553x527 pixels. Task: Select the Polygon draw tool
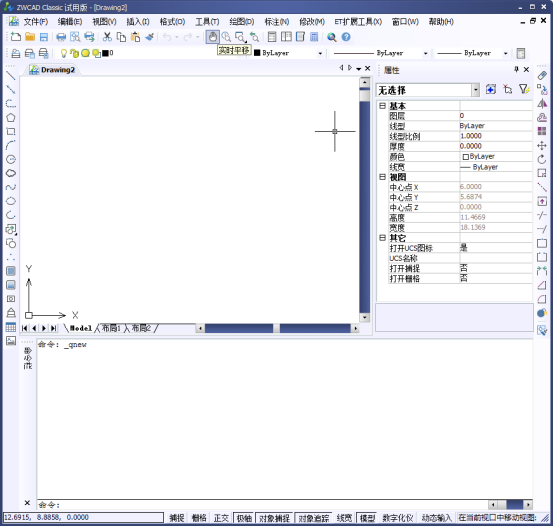(11, 117)
